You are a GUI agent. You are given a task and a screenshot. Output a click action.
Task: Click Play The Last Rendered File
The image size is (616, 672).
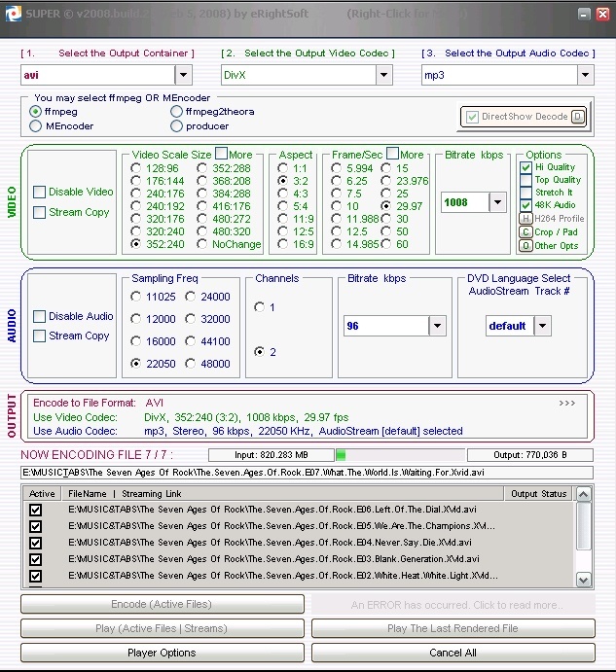coord(453,628)
